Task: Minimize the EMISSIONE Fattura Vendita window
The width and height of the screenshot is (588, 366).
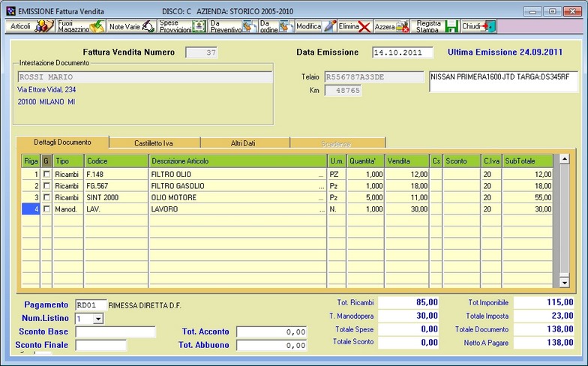Action: [532, 11]
